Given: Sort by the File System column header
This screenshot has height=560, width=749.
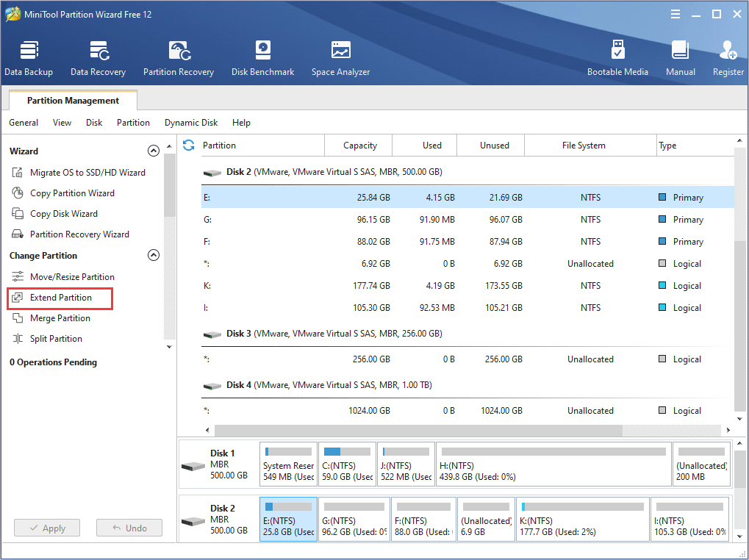Looking at the screenshot, I should pos(591,145).
